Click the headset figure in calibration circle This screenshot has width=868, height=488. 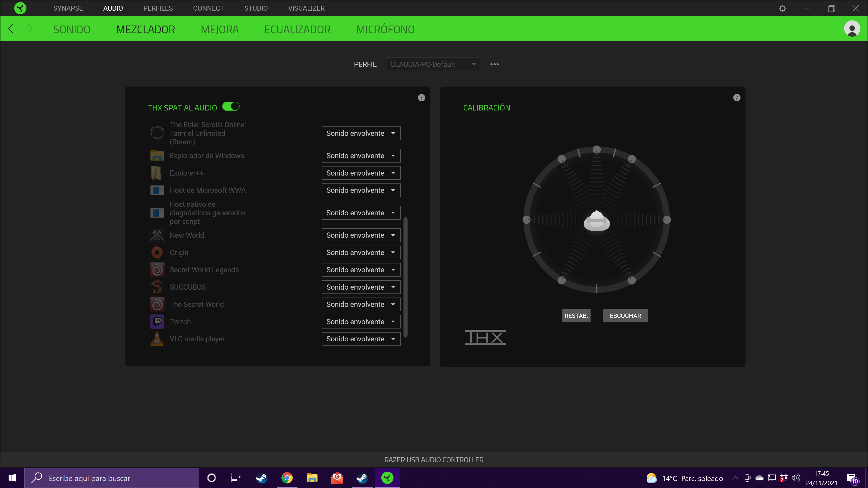[x=597, y=221]
